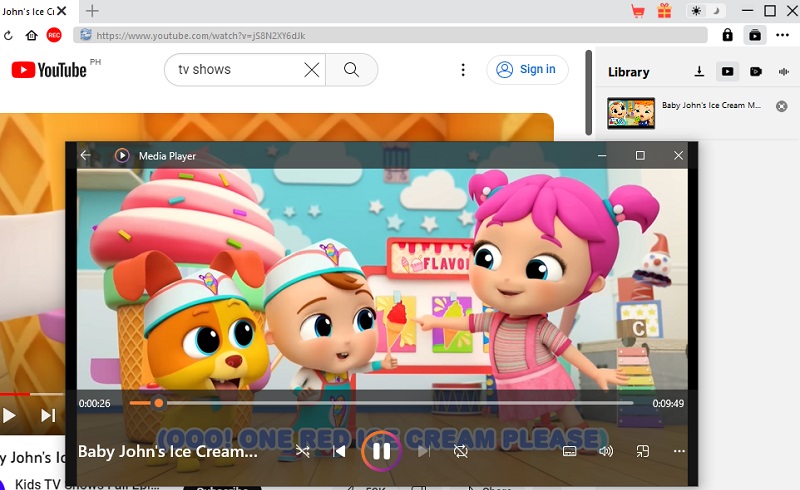
Task: Switch to light theme sun icon
Action: point(696,11)
